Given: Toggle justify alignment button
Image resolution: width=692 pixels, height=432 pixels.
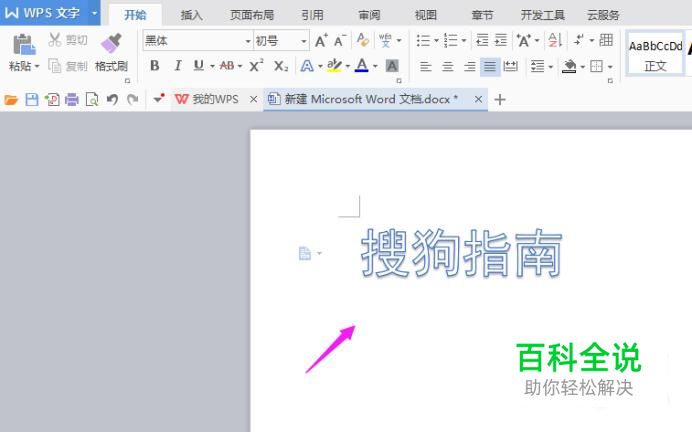Looking at the screenshot, I should point(490,67).
